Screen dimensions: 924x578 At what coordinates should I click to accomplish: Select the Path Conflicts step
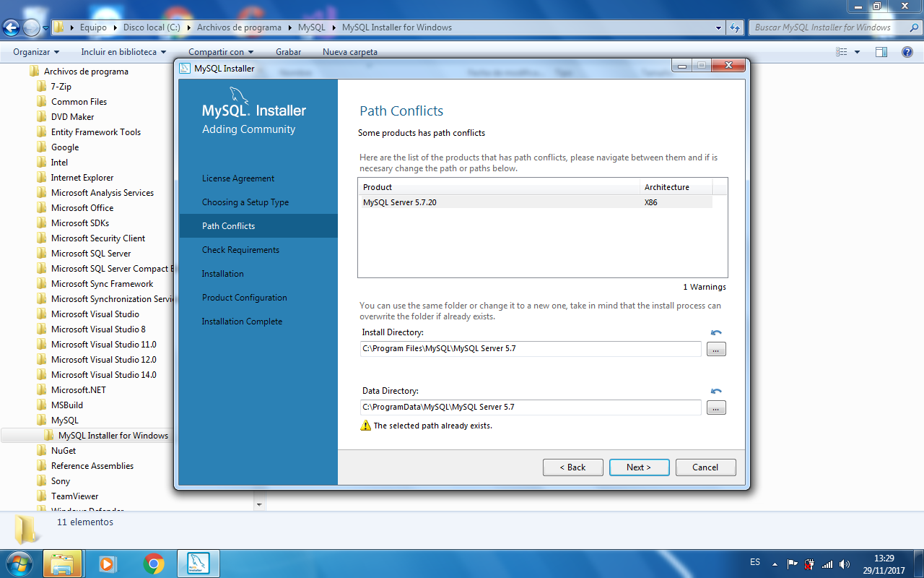258,226
